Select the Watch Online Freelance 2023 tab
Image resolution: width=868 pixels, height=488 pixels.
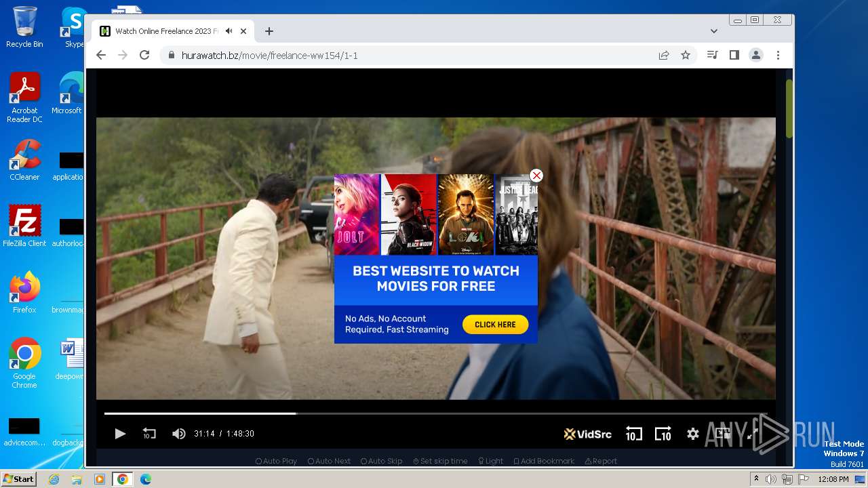166,31
